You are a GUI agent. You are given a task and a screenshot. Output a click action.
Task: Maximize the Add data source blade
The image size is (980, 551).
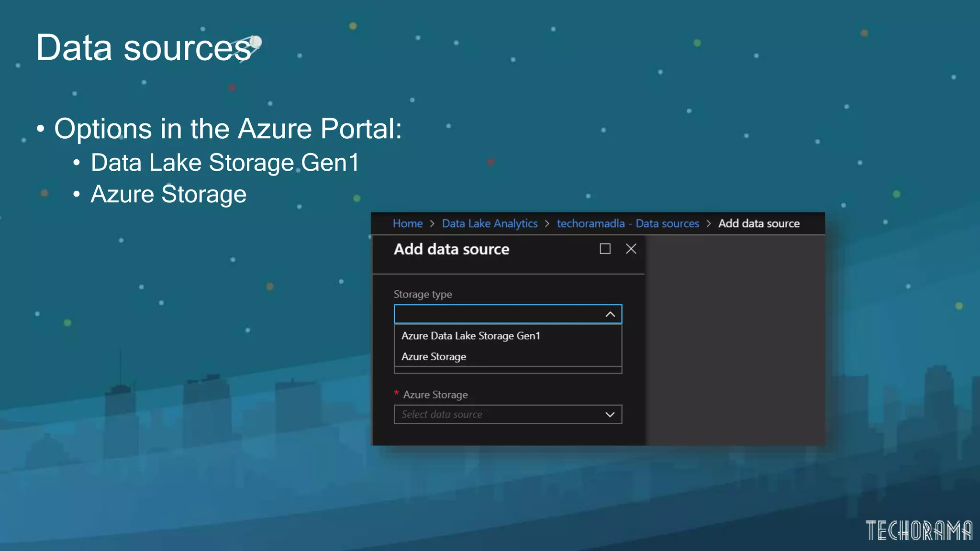[x=605, y=249]
